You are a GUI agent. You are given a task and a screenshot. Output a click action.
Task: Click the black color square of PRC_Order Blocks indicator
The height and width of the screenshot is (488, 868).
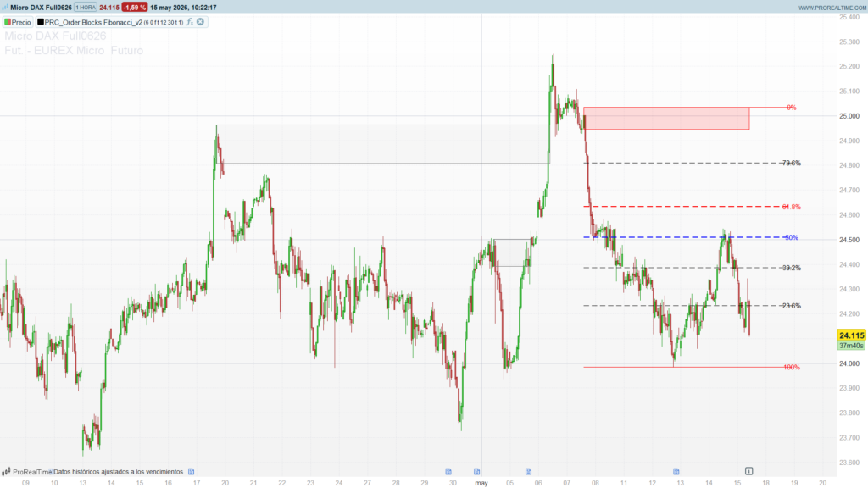(x=41, y=22)
